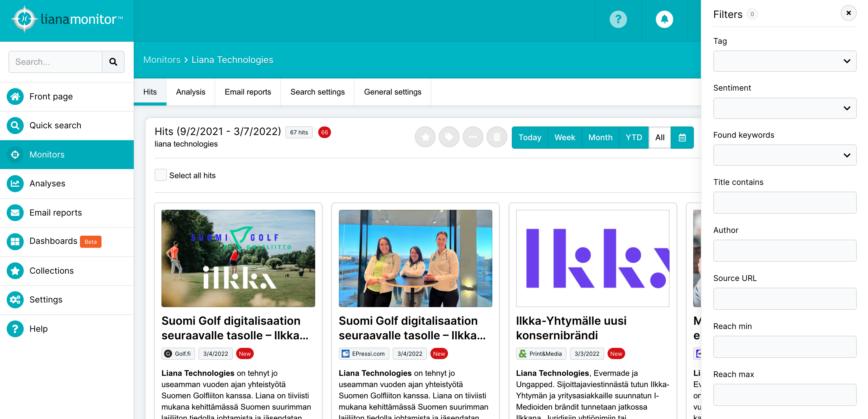The width and height of the screenshot is (868, 419).
Task: Open the help question mark icon in header
Action: (618, 19)
